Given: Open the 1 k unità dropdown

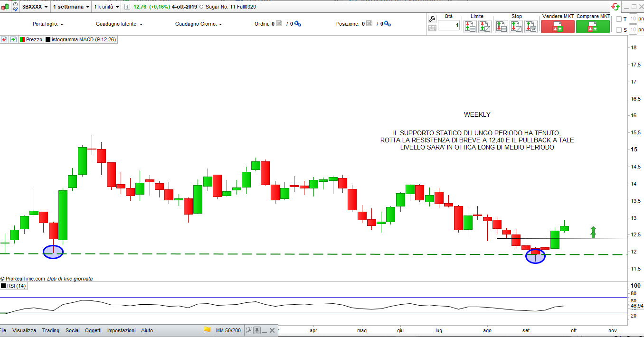Looking at the screenshot, I should 106,7.
